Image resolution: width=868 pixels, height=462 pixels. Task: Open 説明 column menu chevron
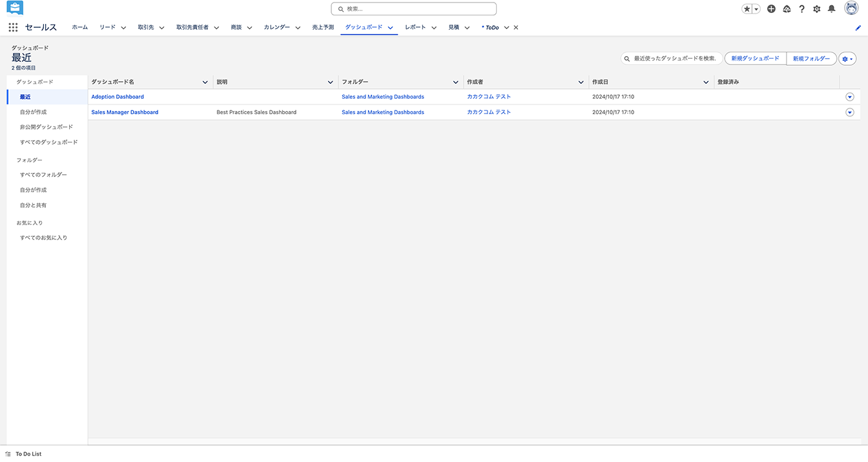tap(331, 83)
